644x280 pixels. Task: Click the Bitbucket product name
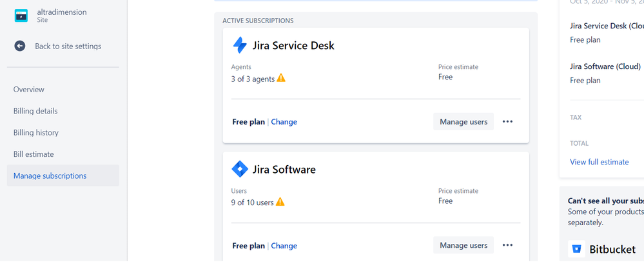coord(612,249)
